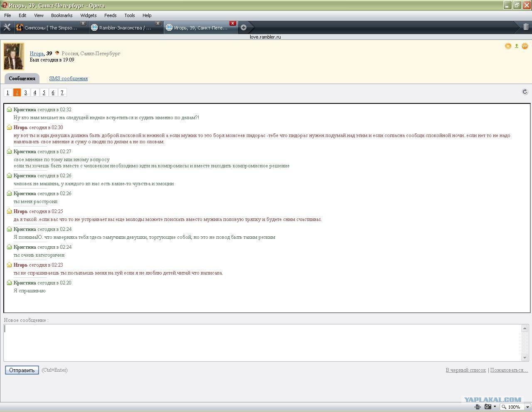Open the camera images dropdown arrow
532x412 pixels.
[x=495, y=407]
